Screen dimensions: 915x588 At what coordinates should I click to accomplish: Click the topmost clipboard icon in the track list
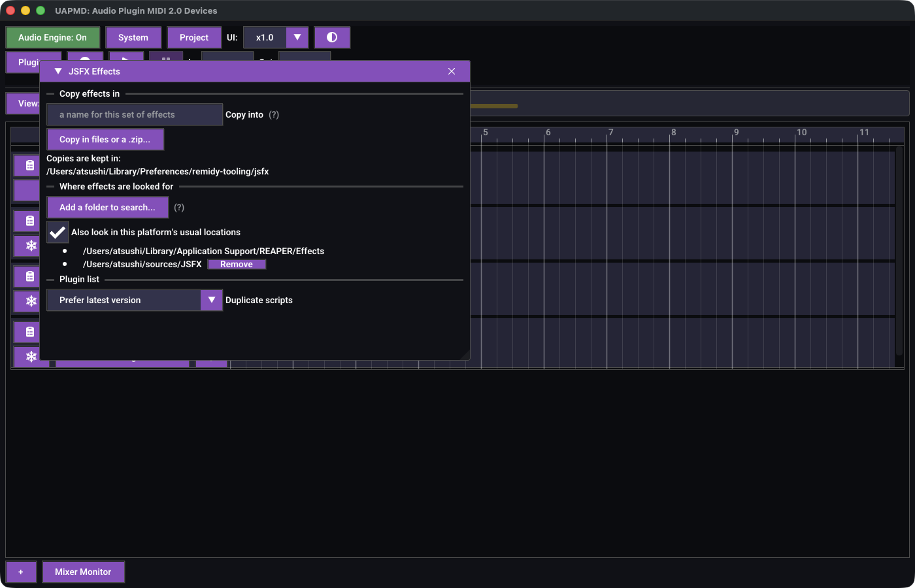[x=30, y=165]
